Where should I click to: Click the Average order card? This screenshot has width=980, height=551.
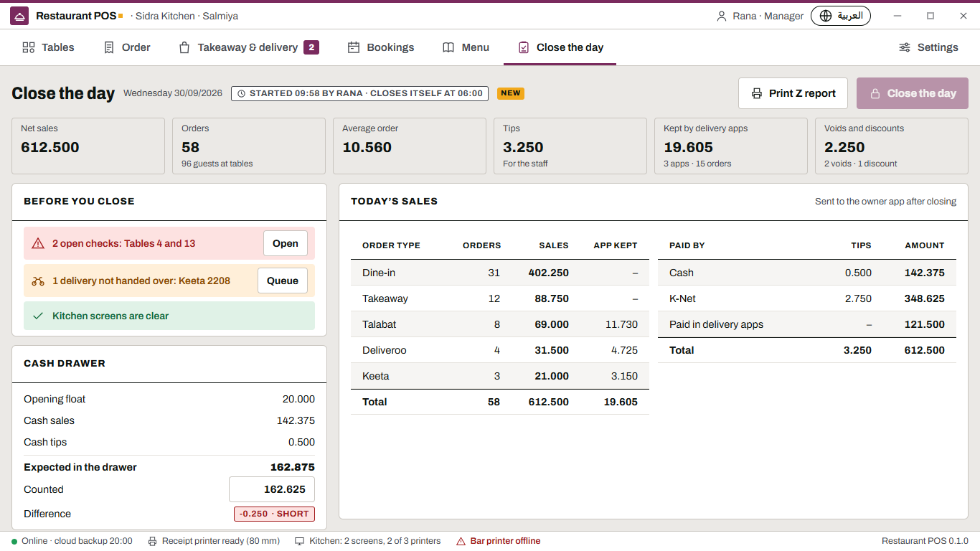410,146
